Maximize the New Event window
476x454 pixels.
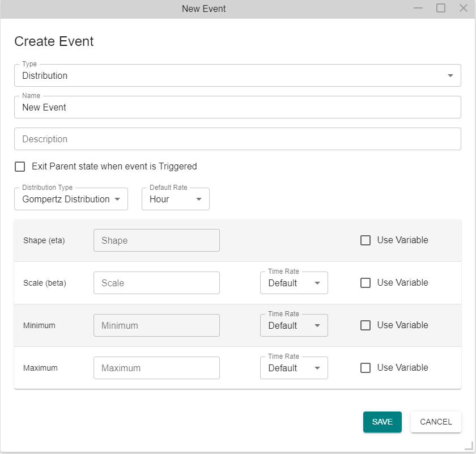point(441,8)
